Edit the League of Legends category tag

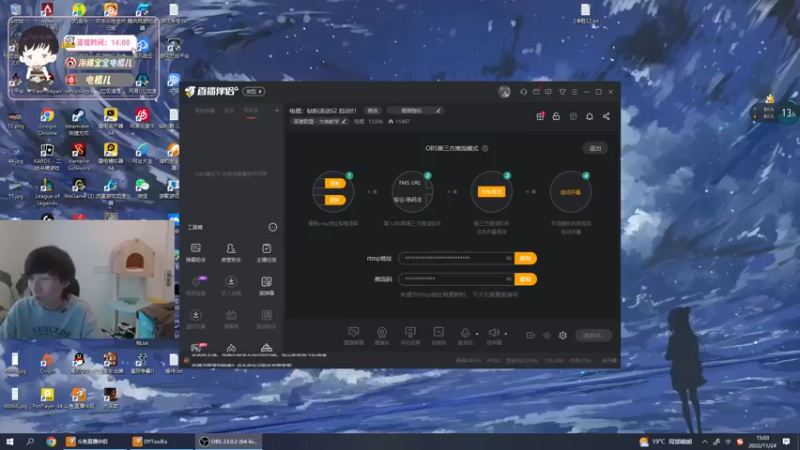(x=320, y=121)
